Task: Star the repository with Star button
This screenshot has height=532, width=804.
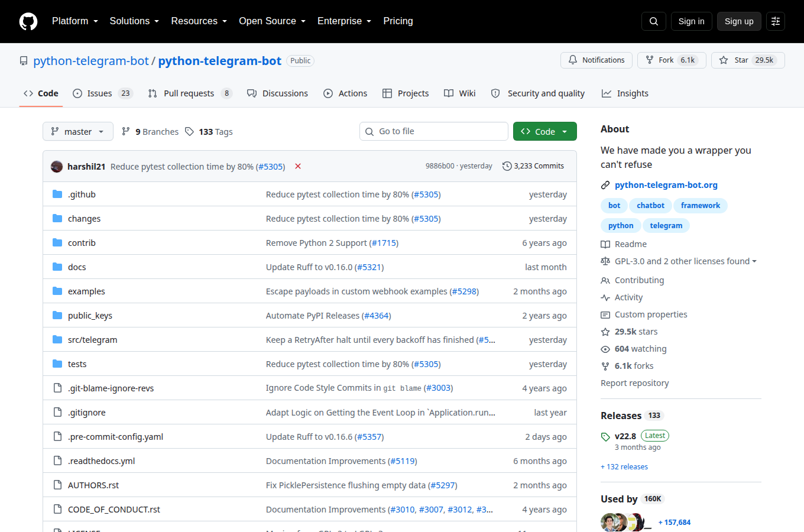Action: (x=748, y=60)
